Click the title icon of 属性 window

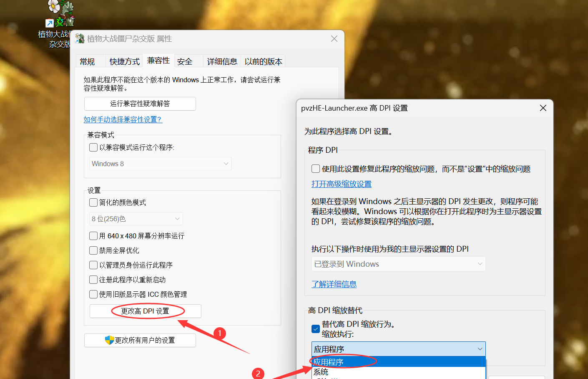click(80, 39)
